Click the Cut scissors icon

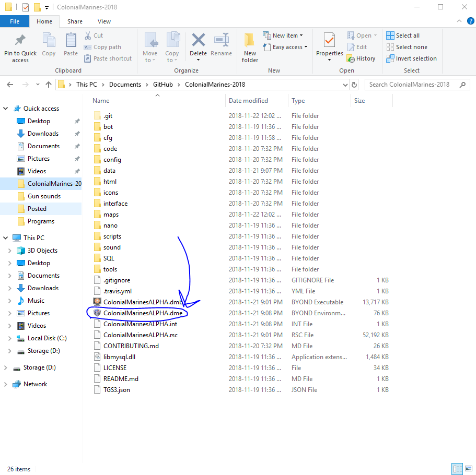click(x=88, y=35)
